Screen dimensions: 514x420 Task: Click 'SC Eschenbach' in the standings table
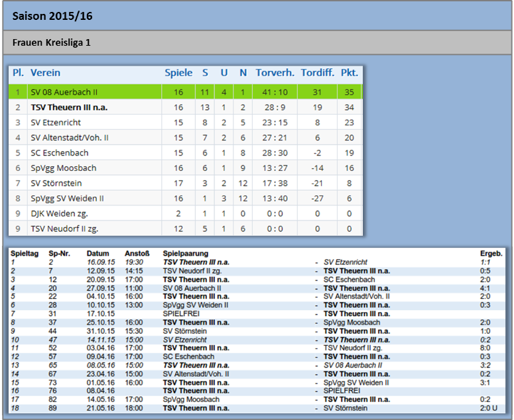(60, 153)
